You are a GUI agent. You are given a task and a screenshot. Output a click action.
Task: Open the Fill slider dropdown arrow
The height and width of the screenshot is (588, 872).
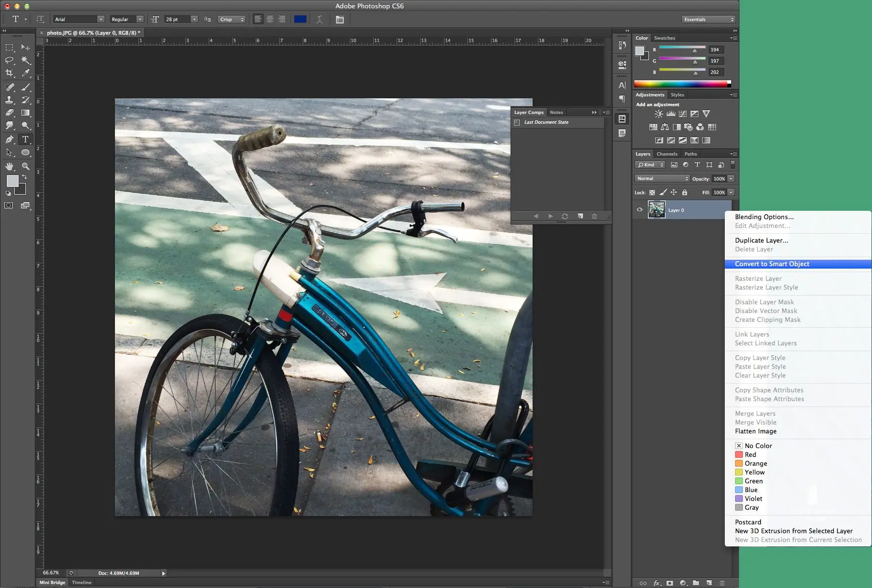tap(731, 192)
